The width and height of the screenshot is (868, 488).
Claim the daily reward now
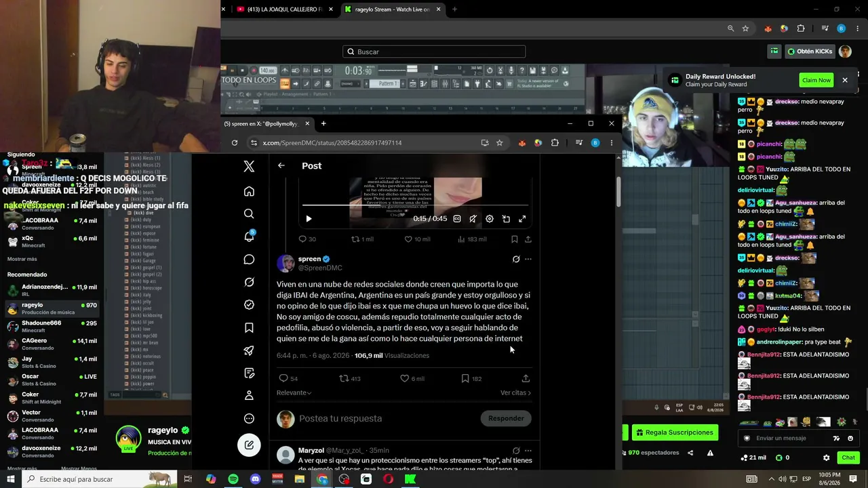point(816,80)
